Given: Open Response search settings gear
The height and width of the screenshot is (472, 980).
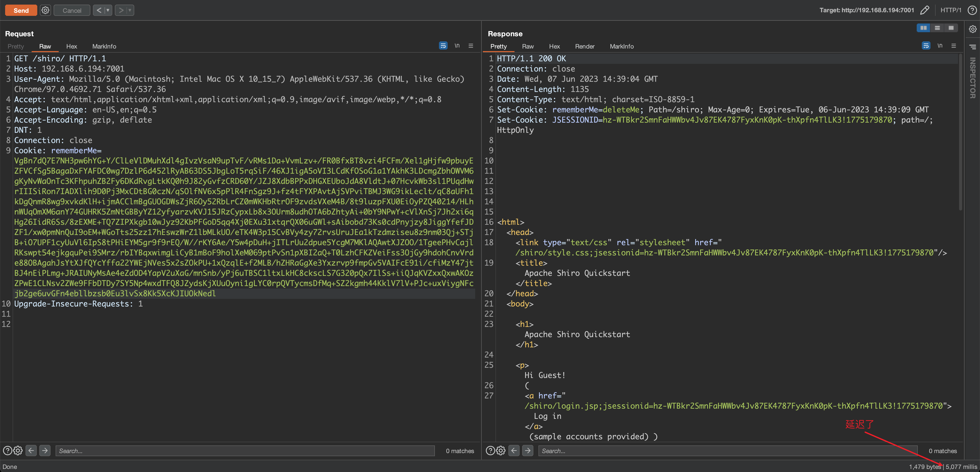Looking at the screenshot, I should pyautogui.click(x=501, y=451).
